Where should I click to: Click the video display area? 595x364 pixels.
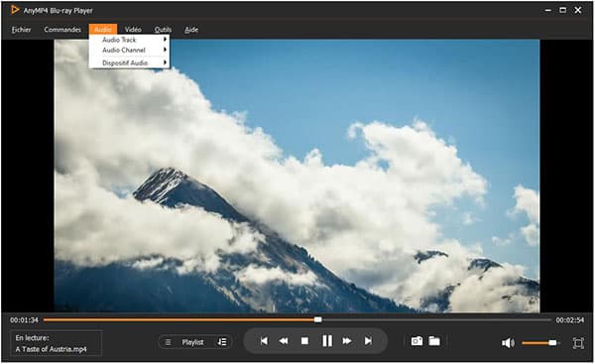(x=297, y=176)
